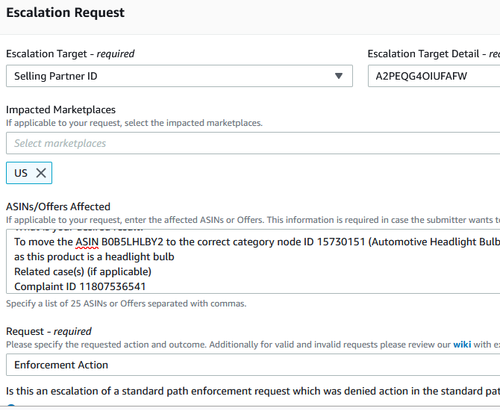Focus the Escalation Target Detail input field
This screenshot has height=410, width=500.
tap(434, 76)
